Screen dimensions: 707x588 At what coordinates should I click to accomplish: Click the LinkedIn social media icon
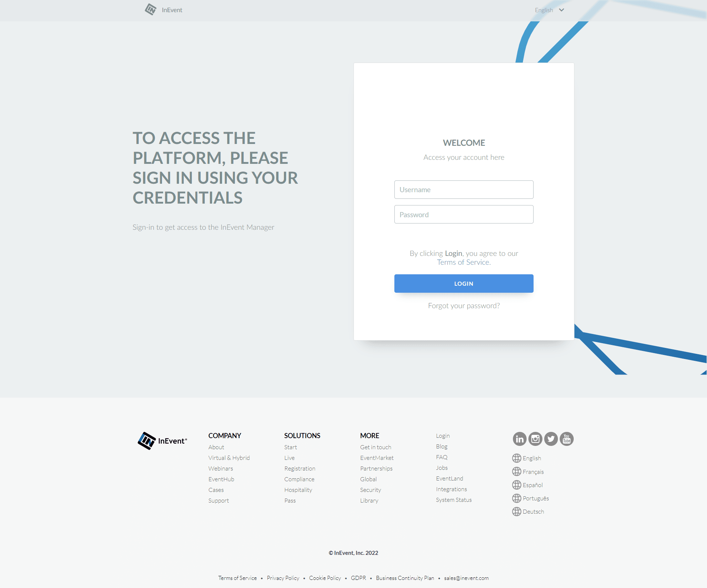pos(520,439)
